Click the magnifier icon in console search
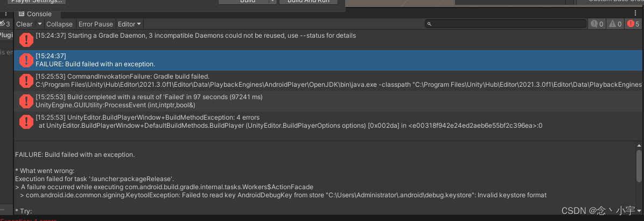This screenshot has height=221, width=644. (x=430, y=24)
